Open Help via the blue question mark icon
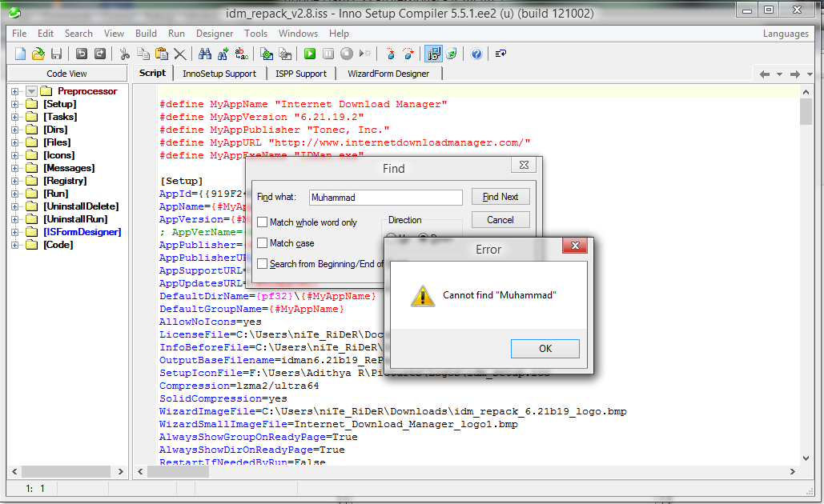The image size is (824, 504). (476, 54)
